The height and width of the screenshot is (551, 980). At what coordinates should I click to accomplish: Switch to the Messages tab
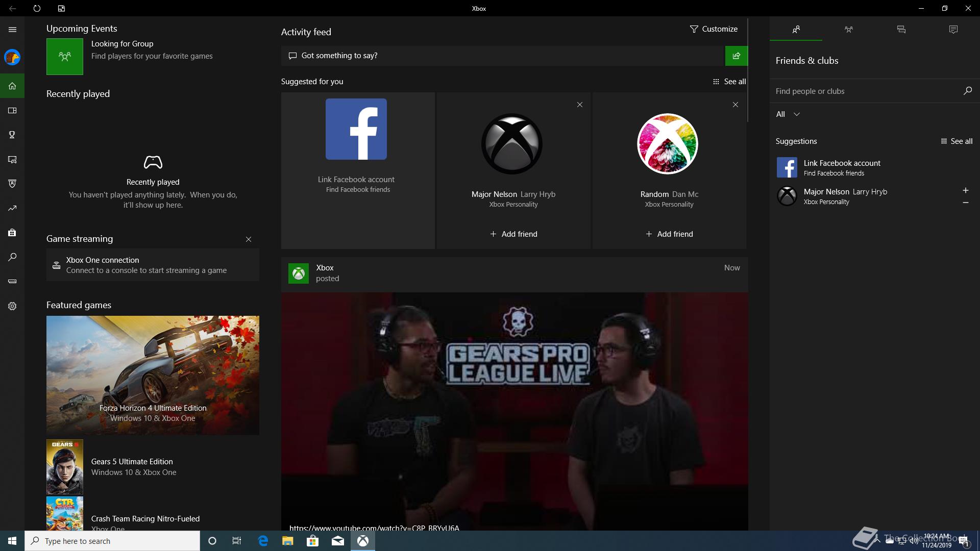click(x=901, y=30)
